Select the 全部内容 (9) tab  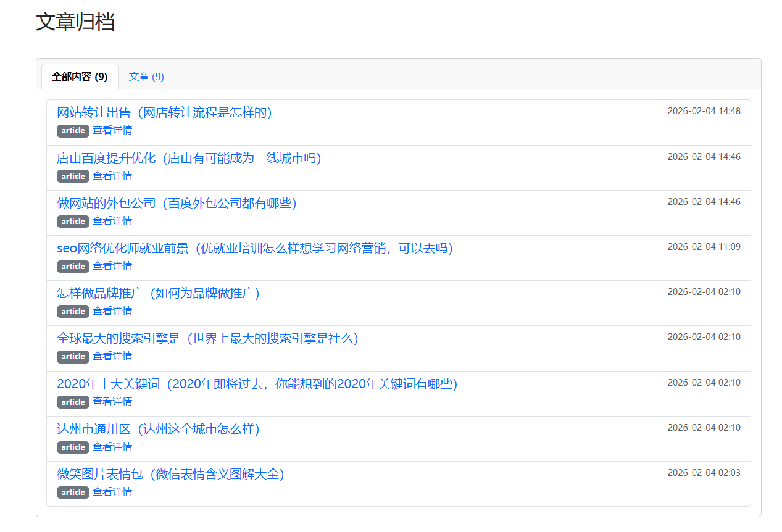80,77
